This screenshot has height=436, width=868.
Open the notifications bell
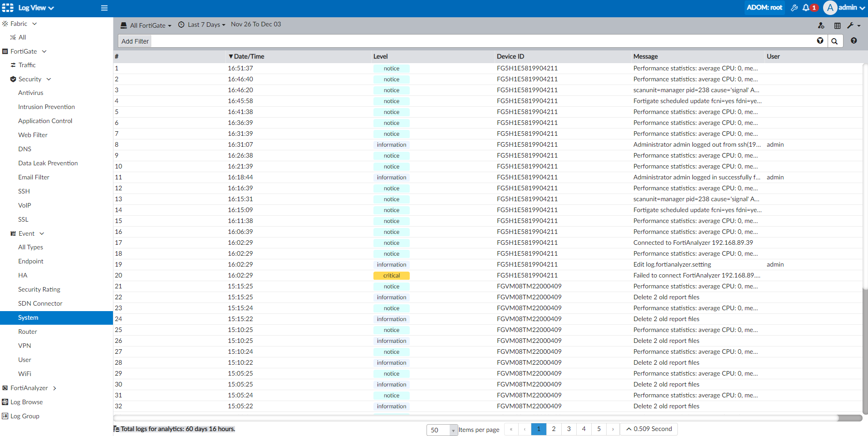coord(806,8)
